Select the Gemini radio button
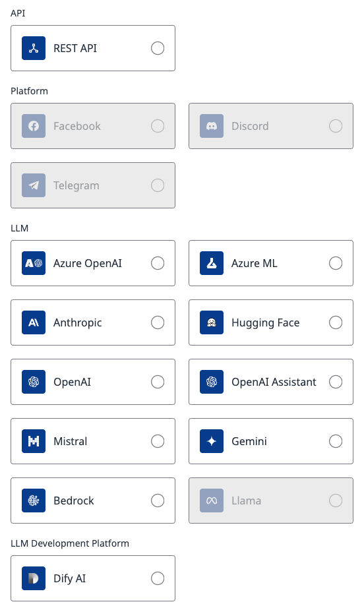This screenshot has height=608, width=364. (336, 441)
